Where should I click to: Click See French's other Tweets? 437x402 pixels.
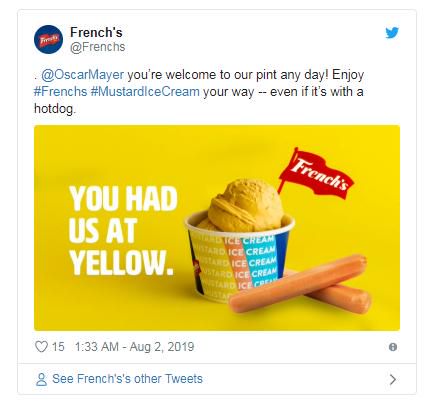coord(127,379)
